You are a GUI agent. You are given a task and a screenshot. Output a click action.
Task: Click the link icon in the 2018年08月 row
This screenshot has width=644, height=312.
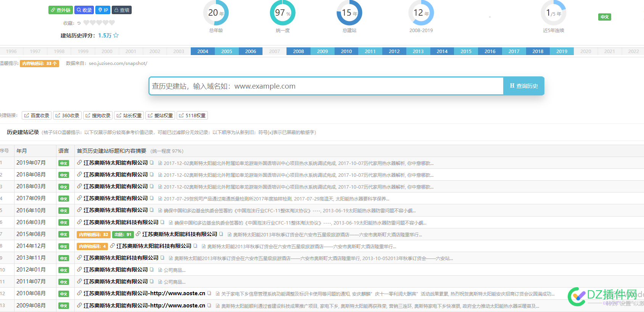[x=79, y=175]
